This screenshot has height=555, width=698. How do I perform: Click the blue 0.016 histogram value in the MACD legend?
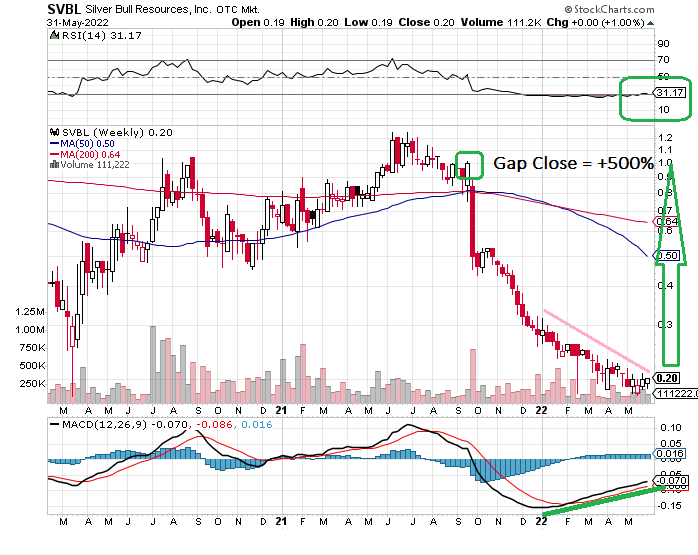point(257,425)
